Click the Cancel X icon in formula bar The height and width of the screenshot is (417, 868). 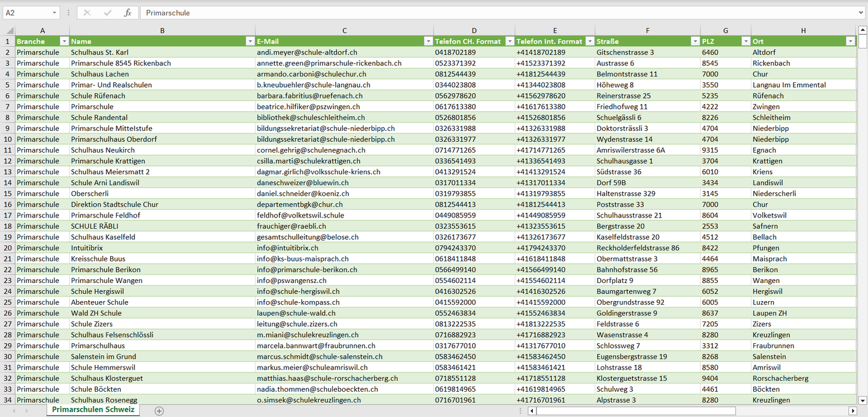pos(87,13)
